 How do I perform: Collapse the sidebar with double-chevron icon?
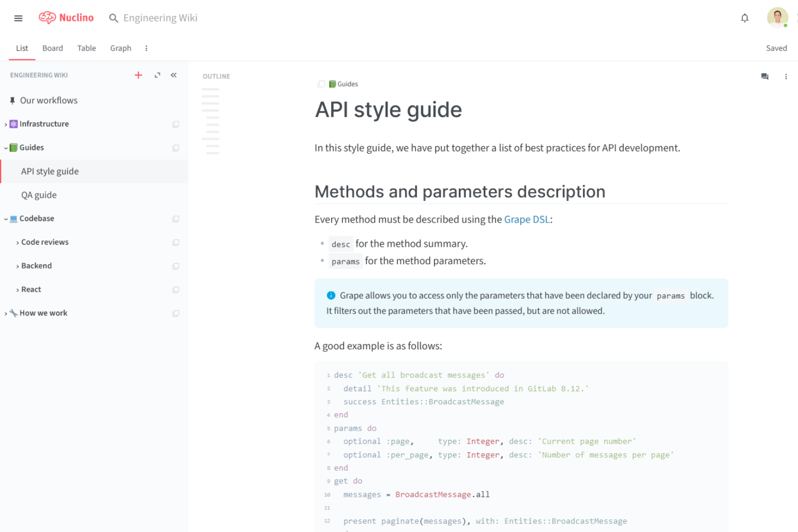tap(174, 75)
